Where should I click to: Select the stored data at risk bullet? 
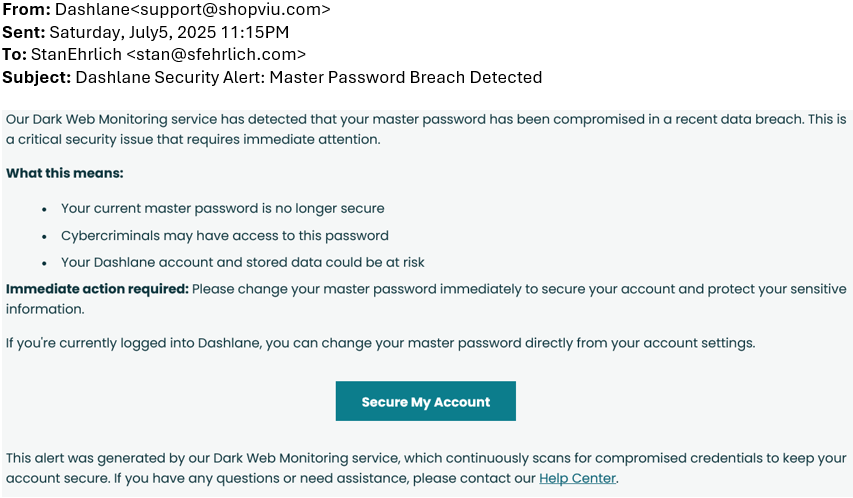coord(243,262)
